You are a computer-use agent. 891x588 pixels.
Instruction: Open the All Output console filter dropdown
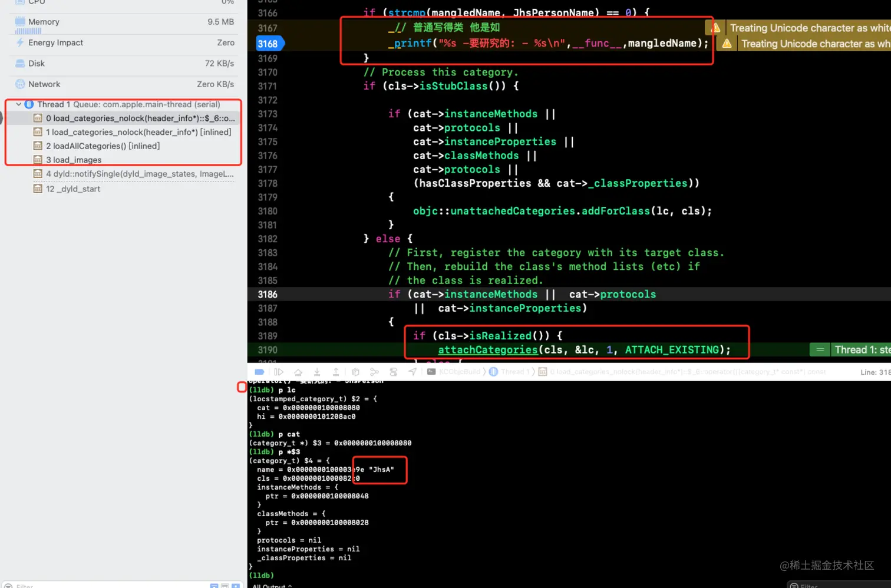pyautogui.click(x=272, y=586)
